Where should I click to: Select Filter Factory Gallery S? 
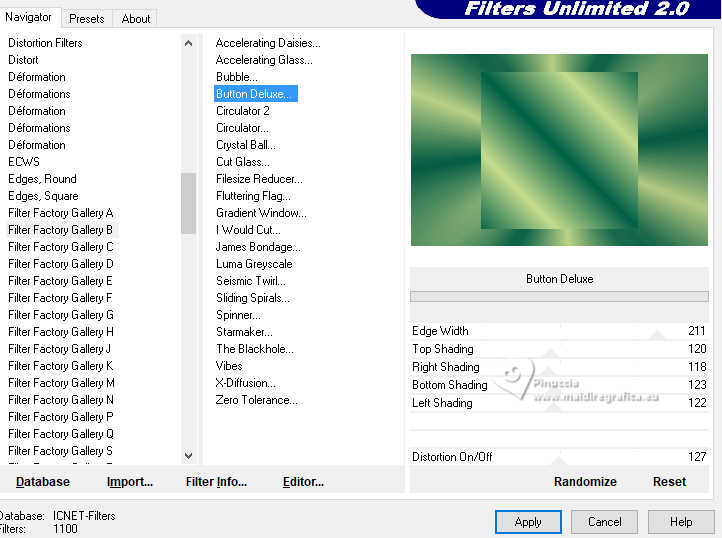click(x=60, y=451)
